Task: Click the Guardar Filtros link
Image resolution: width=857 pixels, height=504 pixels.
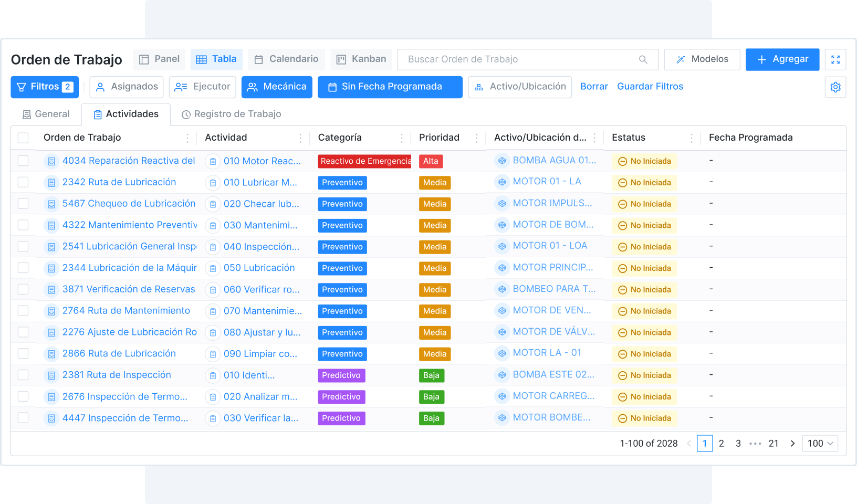Action: click(x=650, y=87)
